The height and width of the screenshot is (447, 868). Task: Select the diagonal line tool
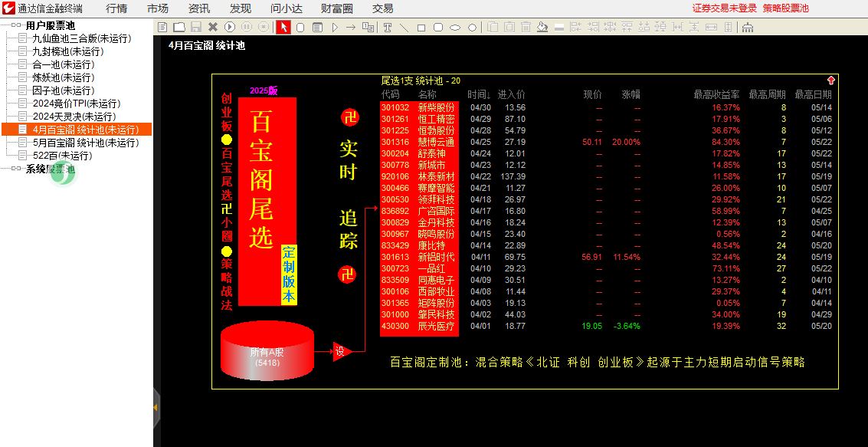[404, 27]
